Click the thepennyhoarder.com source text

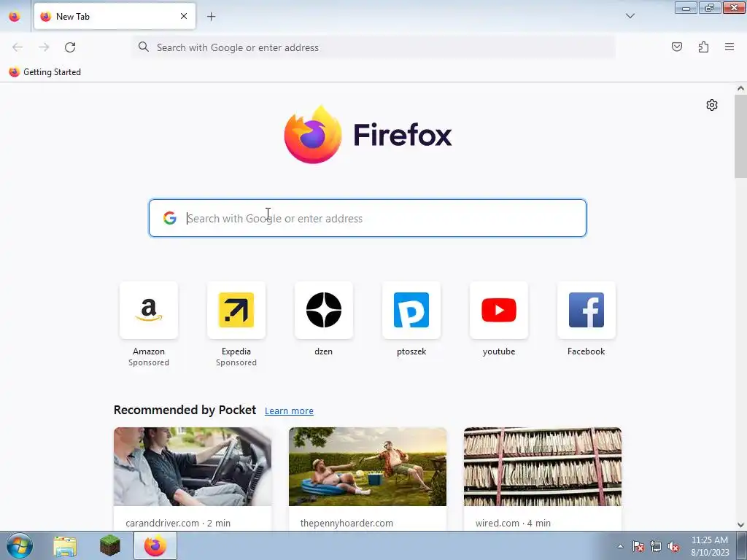pos(347,523)
